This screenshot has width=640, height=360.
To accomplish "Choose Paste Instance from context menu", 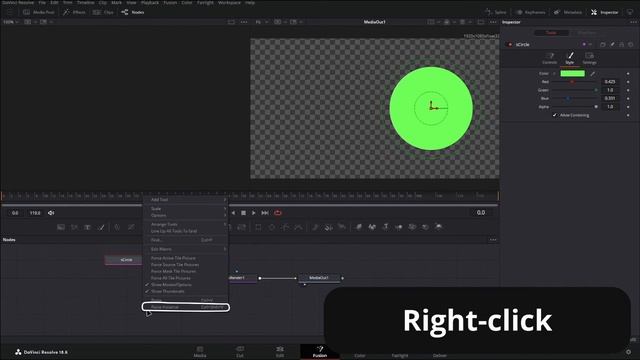I will point(185,307).
